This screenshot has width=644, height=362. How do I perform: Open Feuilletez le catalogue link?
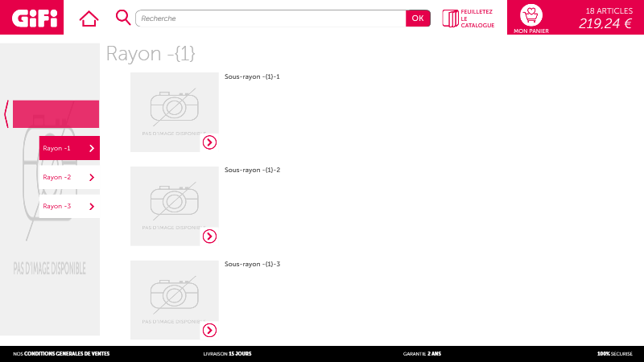[477, 19]
